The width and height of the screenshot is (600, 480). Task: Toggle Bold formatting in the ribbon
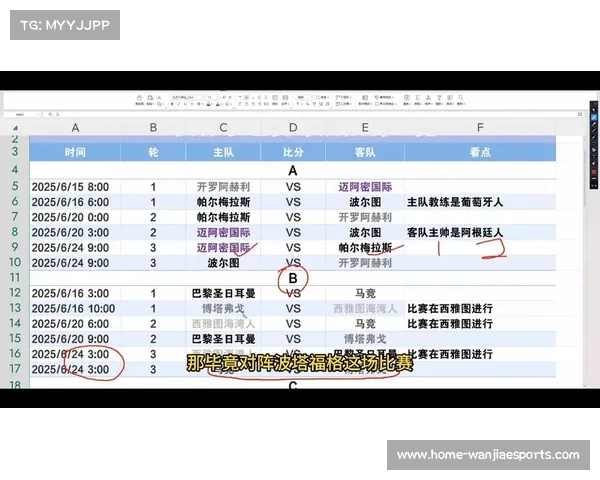[172, 104]
